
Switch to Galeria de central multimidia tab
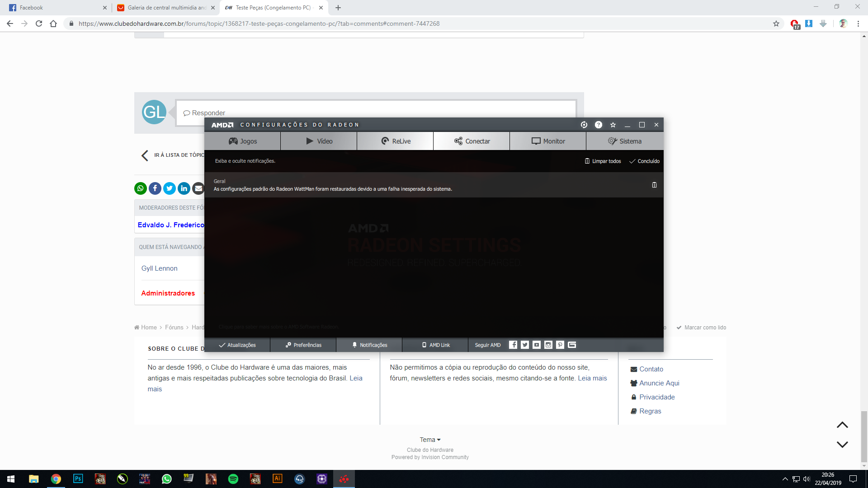pos(165,8)
